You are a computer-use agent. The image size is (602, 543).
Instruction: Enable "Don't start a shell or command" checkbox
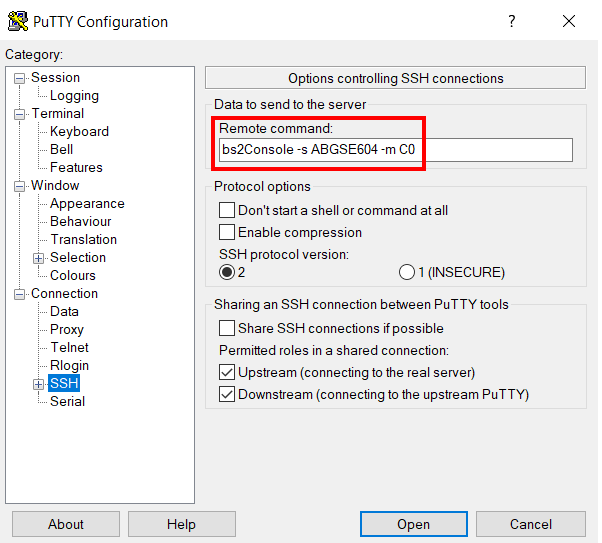click(227, 211)
